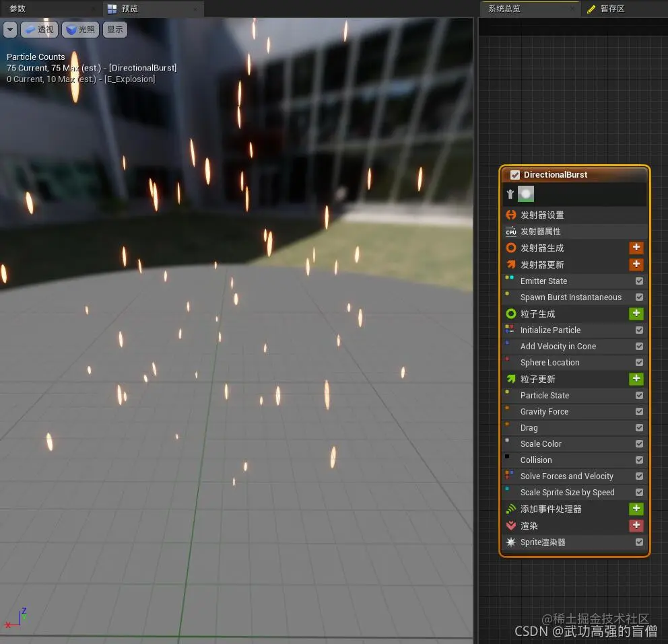Click the green circle 粒子生成 icon

pos(511,314)
